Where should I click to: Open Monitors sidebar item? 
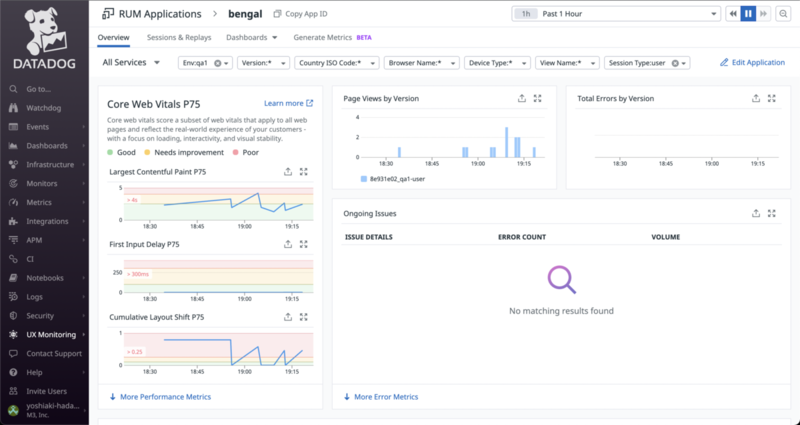[44, 183]
